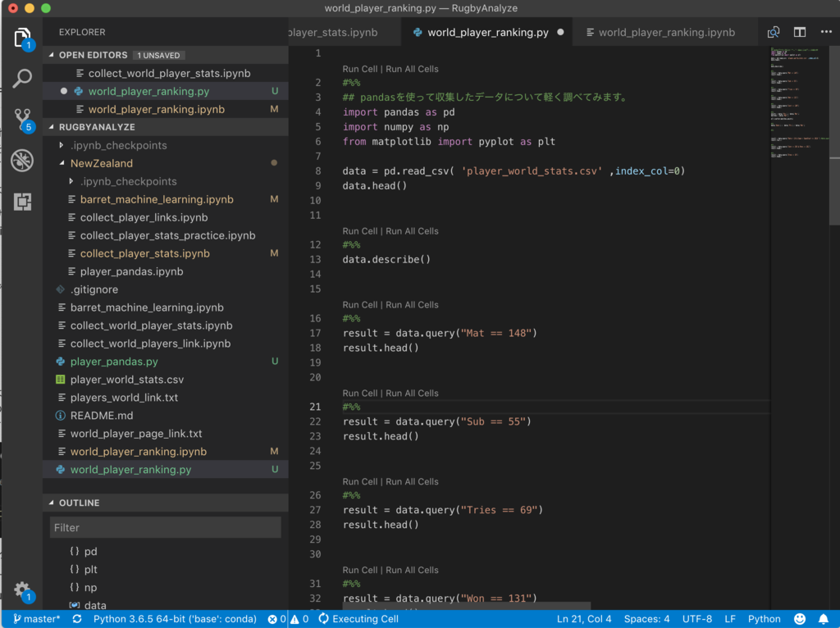Collapse the Outline section
This screenshot has height=628, width=840.
(x=79, y=503)
